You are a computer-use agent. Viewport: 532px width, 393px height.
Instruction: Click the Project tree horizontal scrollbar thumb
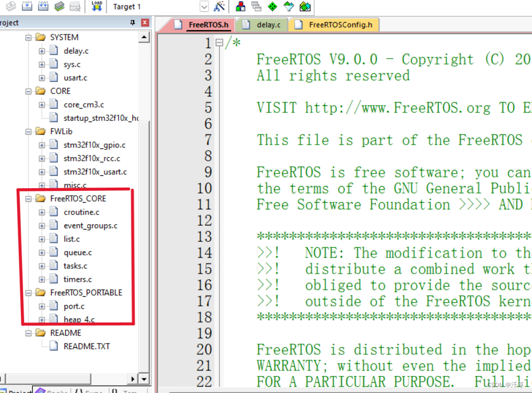point(48,379)
